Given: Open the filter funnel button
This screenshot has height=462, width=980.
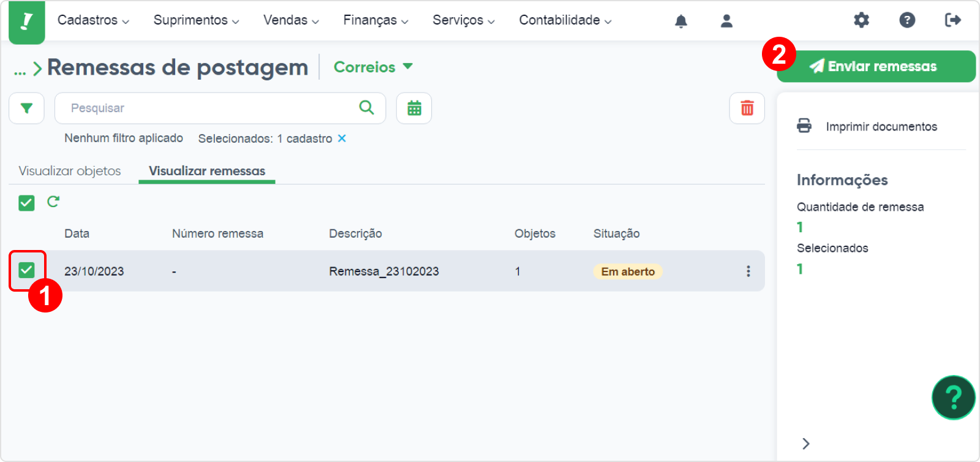Looking at the screenshot, I should click(26, 108).
